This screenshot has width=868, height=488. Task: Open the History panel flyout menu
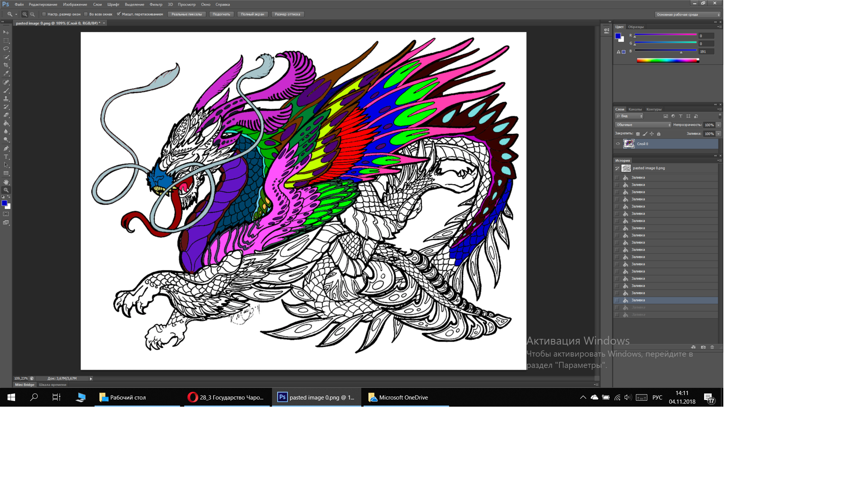tap(719, 161)
